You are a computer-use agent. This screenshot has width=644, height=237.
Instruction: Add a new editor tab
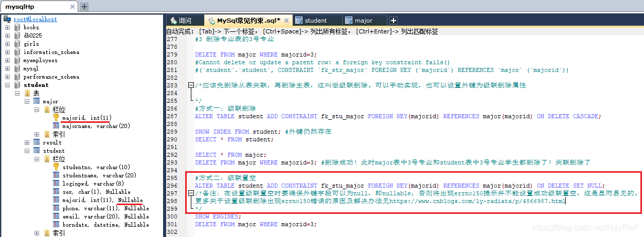point(393,21)
